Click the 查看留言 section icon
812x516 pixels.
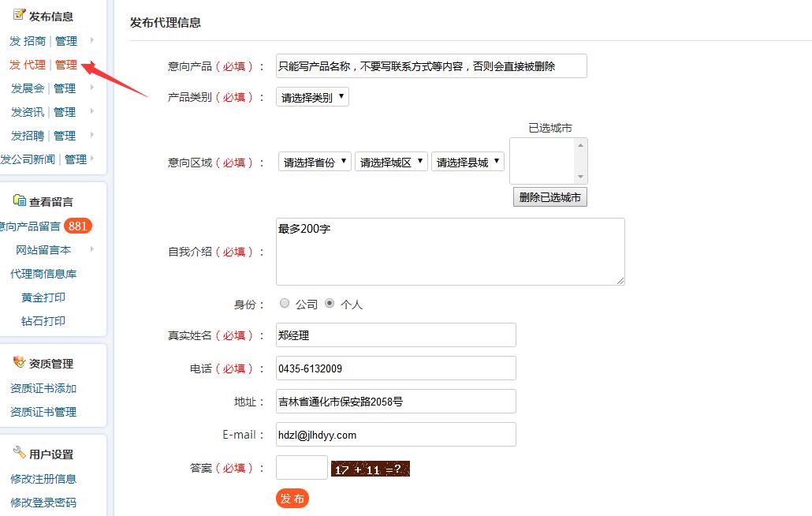(x=19, y=200)
